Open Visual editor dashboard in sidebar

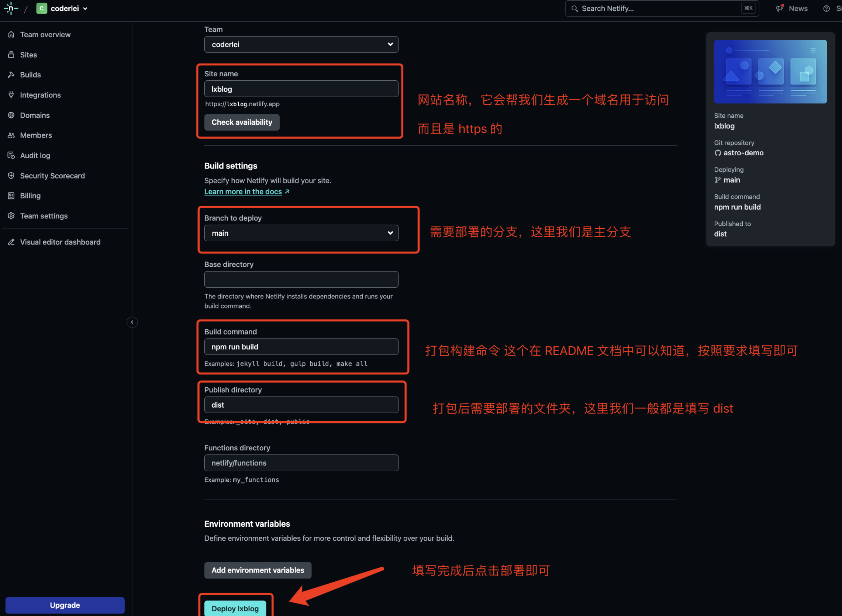(x=60, y=242)
